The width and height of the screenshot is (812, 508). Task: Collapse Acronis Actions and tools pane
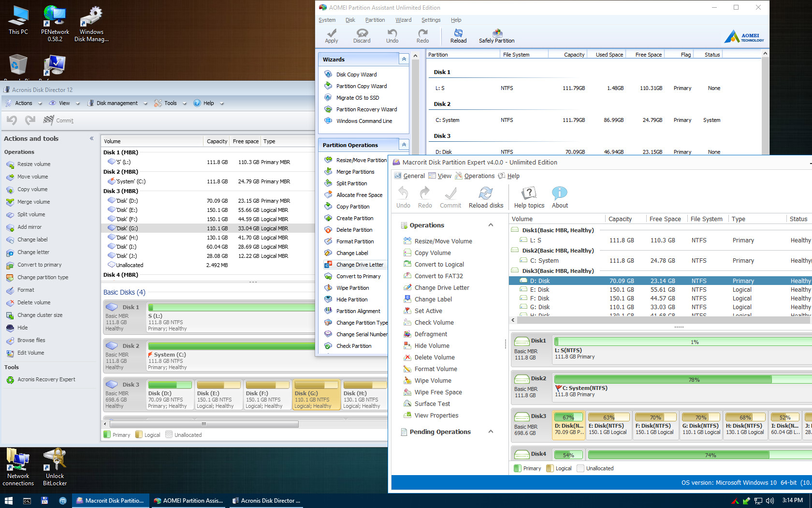(91, 138)
